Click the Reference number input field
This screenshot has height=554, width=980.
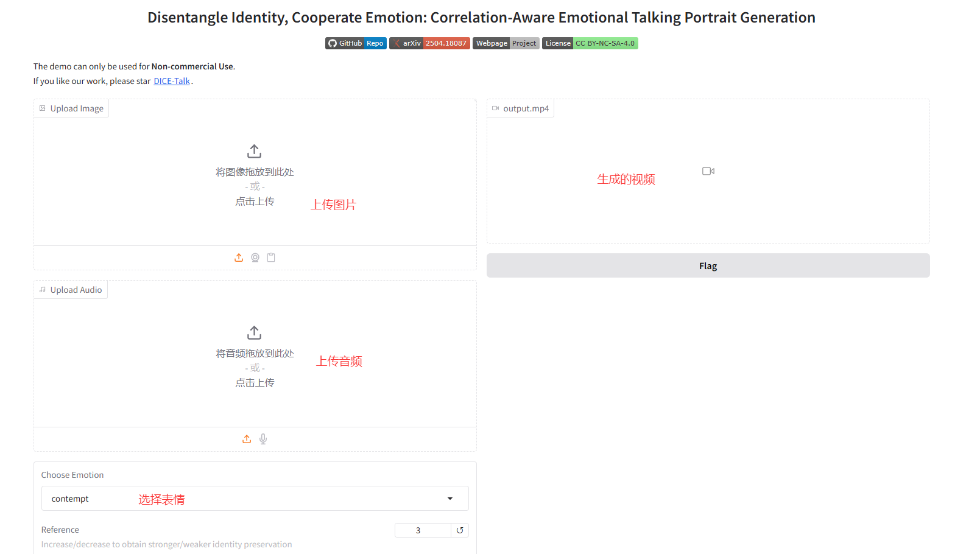coord(422,530)
